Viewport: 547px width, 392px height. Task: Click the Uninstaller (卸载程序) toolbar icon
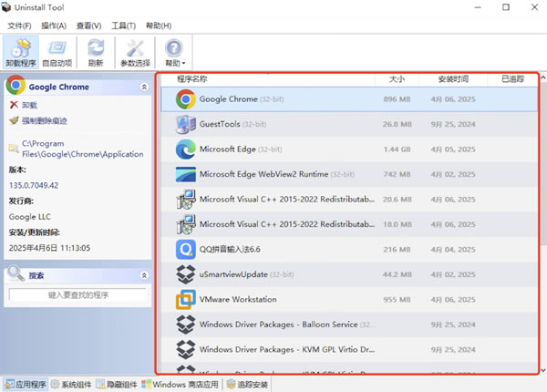(22, 54)
